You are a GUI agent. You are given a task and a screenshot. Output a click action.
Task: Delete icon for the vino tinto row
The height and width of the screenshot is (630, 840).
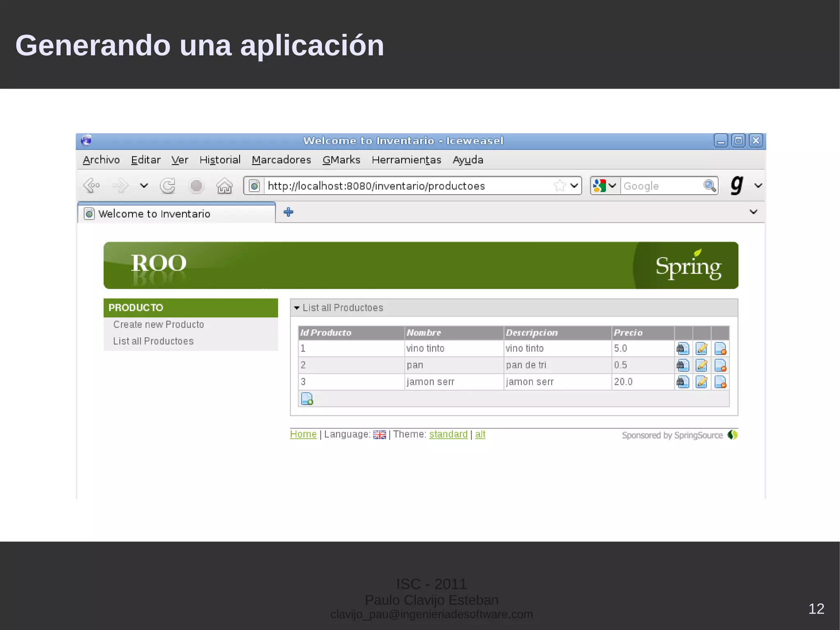[x=720, y=348]
